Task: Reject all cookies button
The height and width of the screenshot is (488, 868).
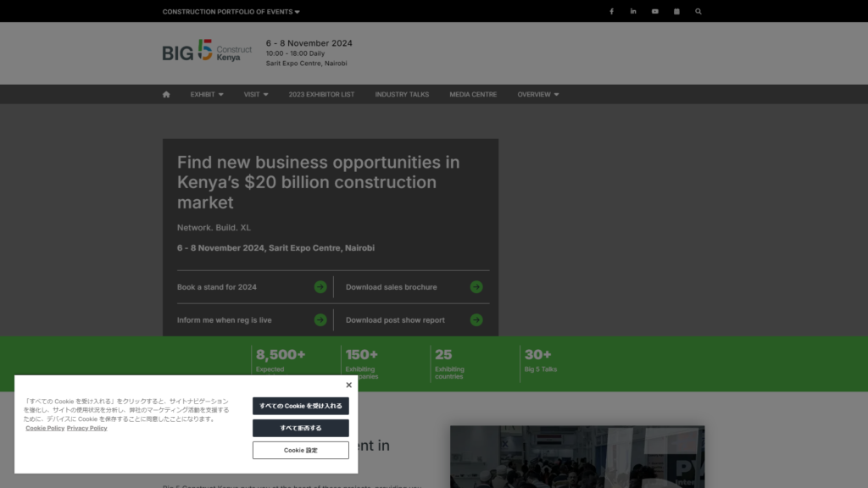Action: 301,428
